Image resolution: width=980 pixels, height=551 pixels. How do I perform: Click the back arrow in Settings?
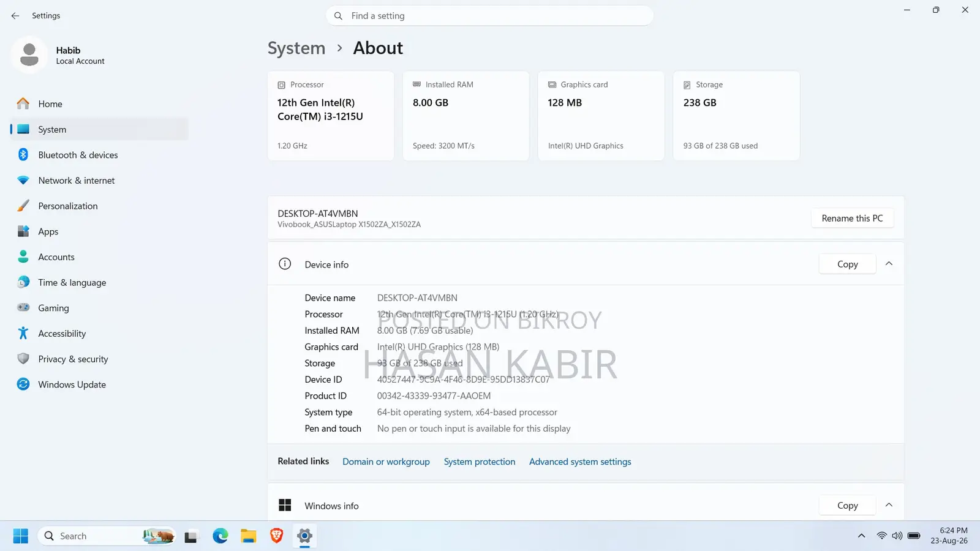tap(15, 16)
